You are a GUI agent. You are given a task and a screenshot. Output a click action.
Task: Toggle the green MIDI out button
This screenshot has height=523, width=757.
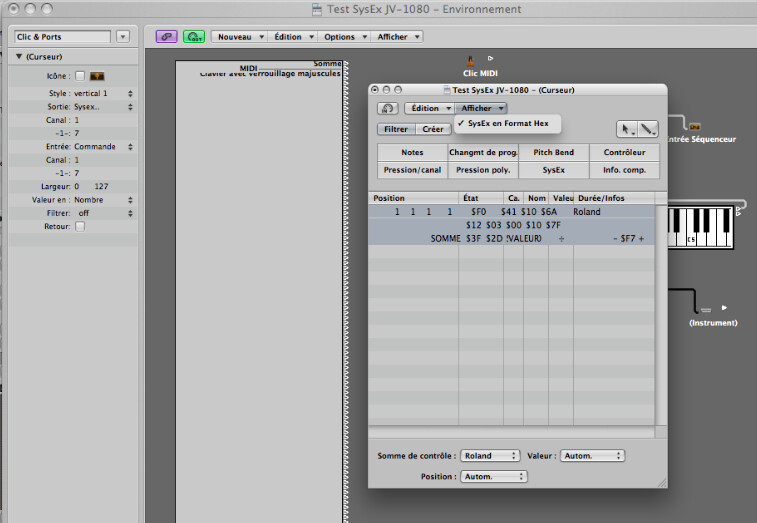pos(194,37)
